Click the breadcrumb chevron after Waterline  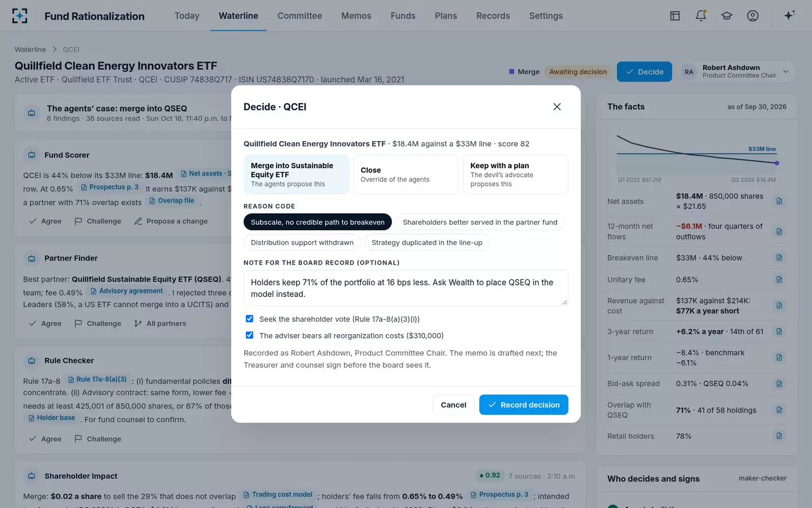[x=55, y=50]
